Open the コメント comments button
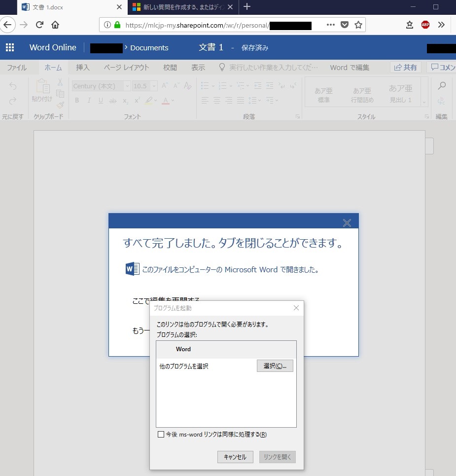The image size is (456, 476). pos(442,68)
